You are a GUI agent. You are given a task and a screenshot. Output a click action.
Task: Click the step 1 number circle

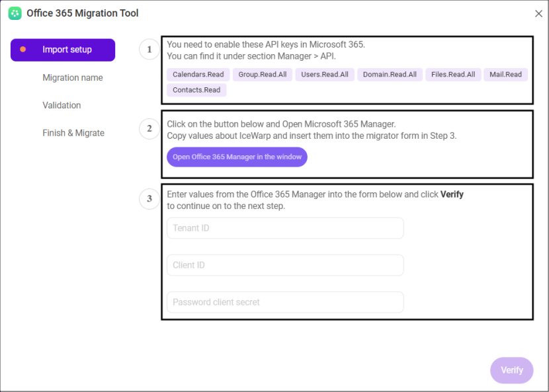pyautogui.click(x=149, y=50)
